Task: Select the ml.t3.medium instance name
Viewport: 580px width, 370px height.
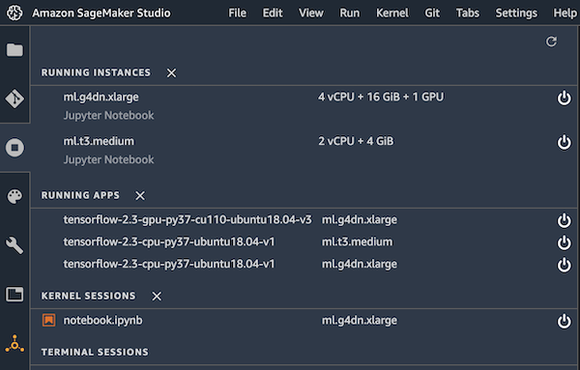Action: 99,141
